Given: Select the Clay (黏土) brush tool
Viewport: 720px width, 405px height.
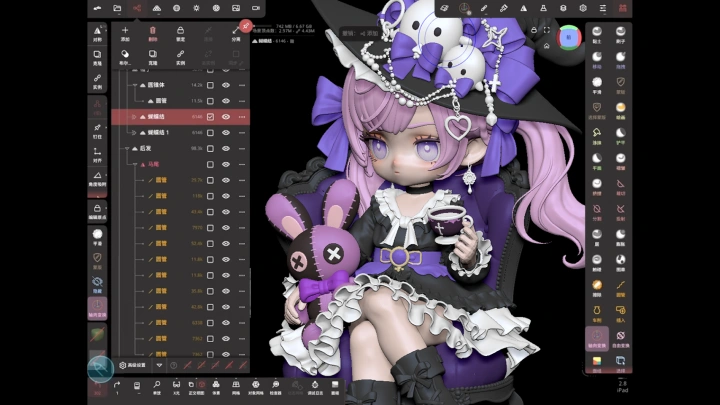Looking at the screenshot, I should (x=596, y=34).
